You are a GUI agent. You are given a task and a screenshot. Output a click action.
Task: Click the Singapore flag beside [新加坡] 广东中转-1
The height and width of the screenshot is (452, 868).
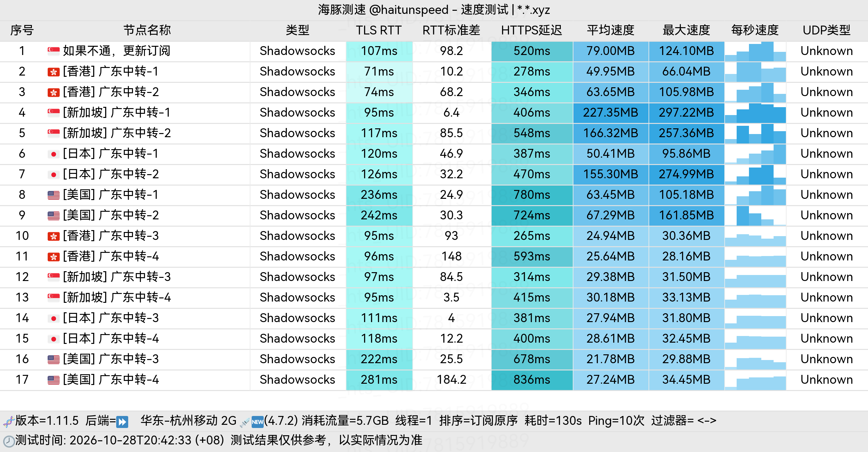[54, 113]
